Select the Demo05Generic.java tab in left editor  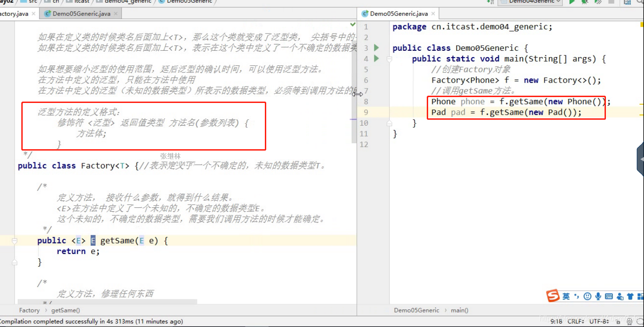click(81, 14)
